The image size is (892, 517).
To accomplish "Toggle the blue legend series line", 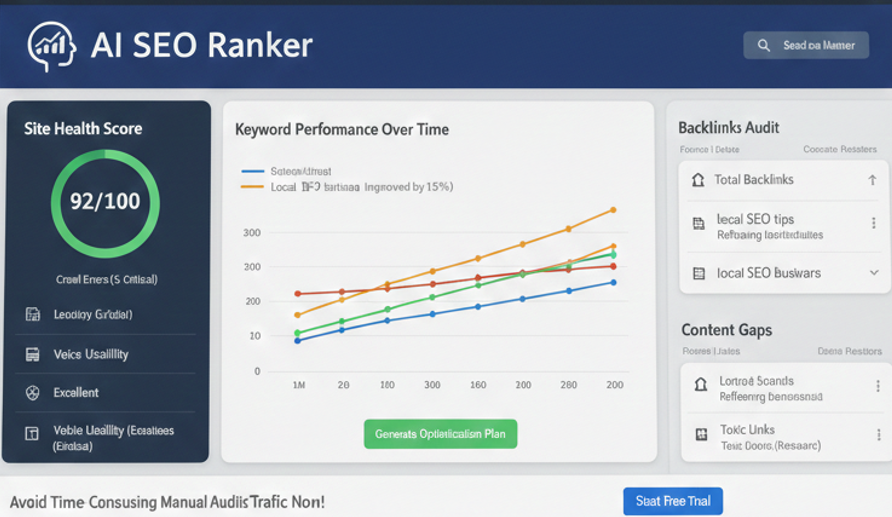I will [252, 172].
